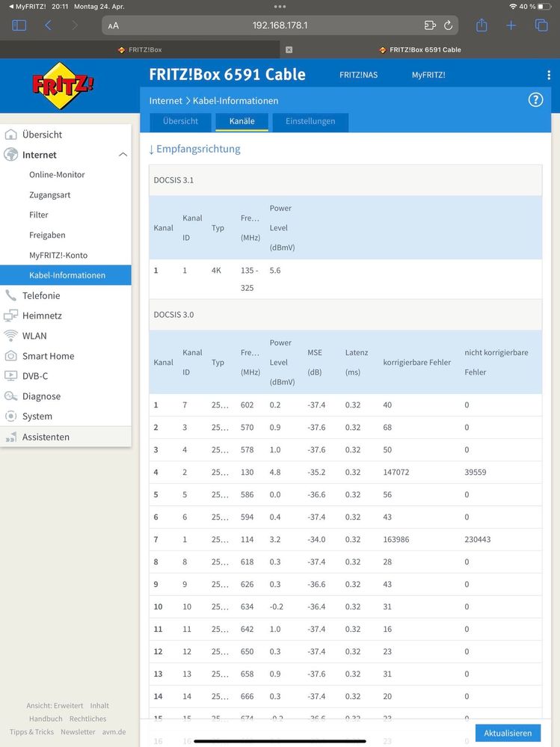This screenshot has width=560, height=747.
Task: Open MyFRITZ!-Konto submenu item
Action: click(x=58, y=255)
